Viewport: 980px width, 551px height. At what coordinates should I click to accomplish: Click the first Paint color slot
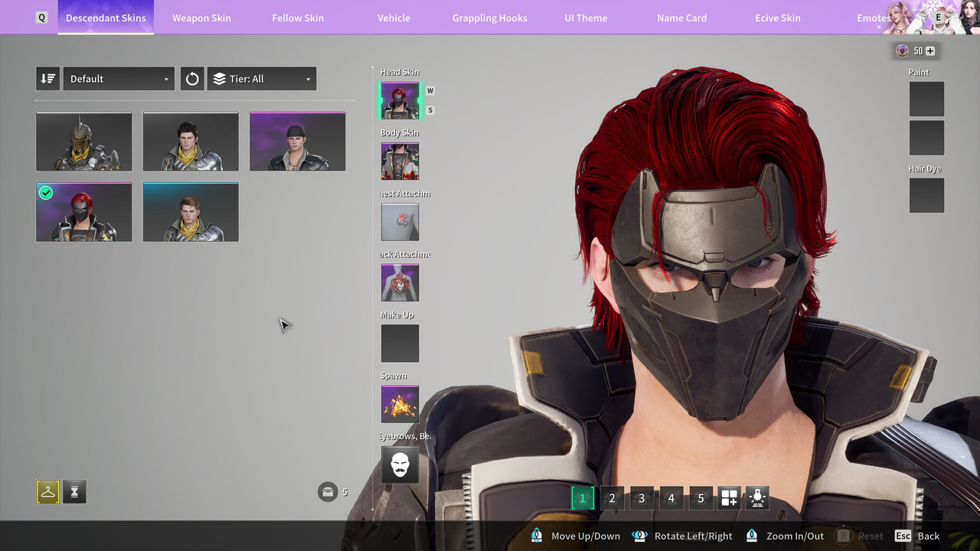coord(926,99)
